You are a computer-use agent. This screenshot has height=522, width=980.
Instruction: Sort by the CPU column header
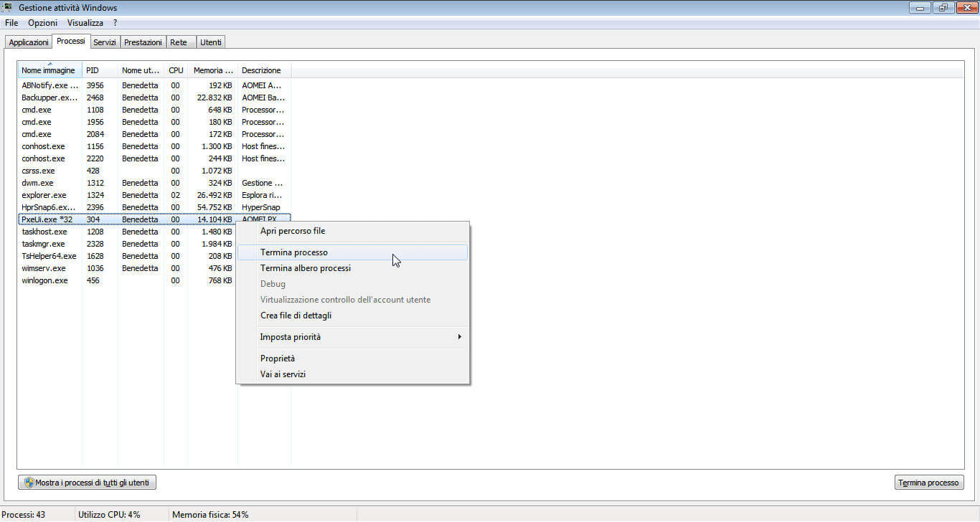[176, 70]
